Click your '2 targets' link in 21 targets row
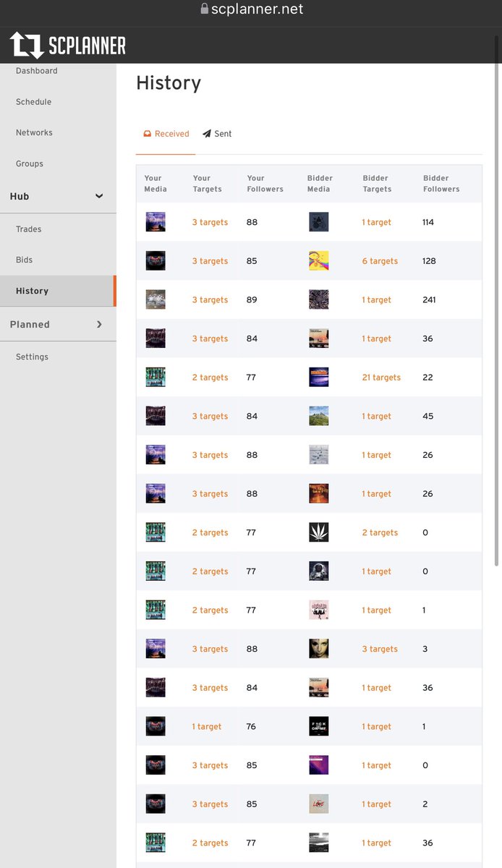The image size is (502, 868). (x=210, y=378)
